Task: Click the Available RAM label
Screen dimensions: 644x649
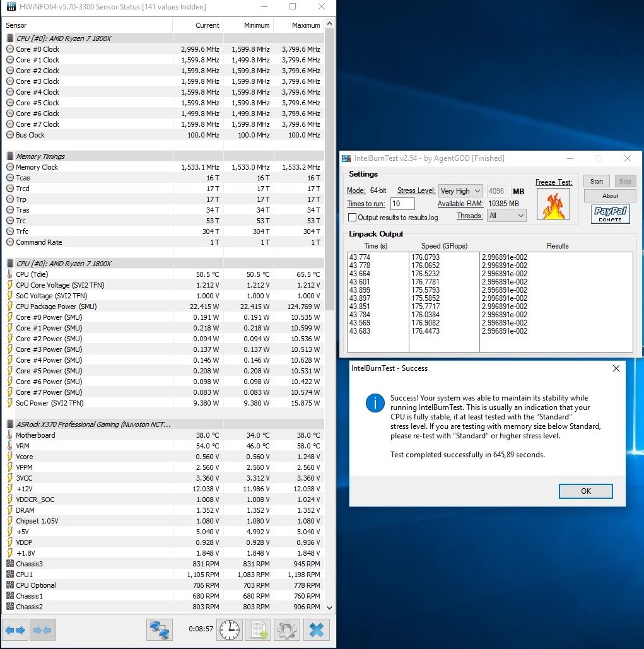Action: point(460,204)
